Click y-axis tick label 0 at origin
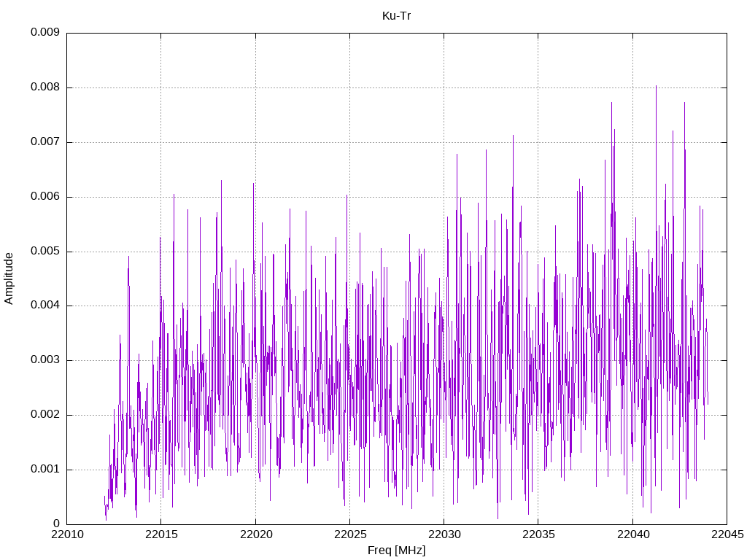Viewport: 747px width, 560px height. pos(57,524)
